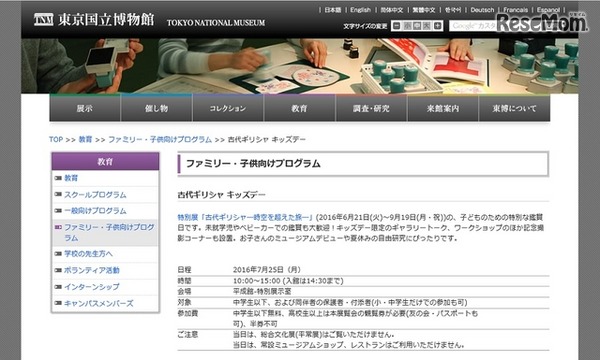The width and height of the screenshot is (600, 360).
Task: Select the small (小) font size
Action: coord(407,26)
